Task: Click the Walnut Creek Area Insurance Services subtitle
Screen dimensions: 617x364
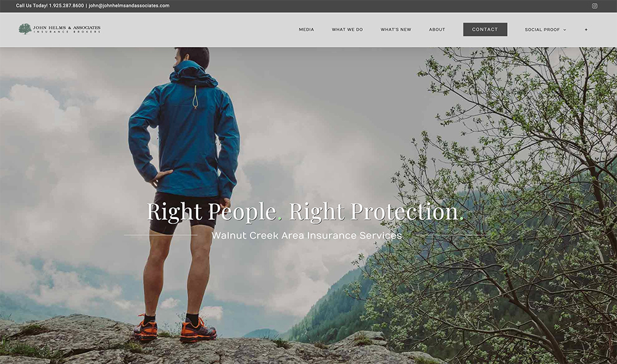Action: coord(307,235)
